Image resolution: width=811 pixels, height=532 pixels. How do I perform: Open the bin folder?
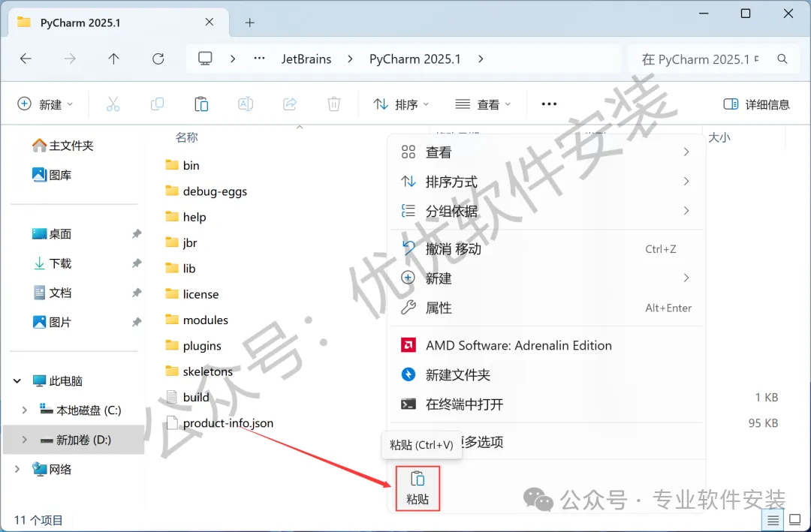click(182, 165)
